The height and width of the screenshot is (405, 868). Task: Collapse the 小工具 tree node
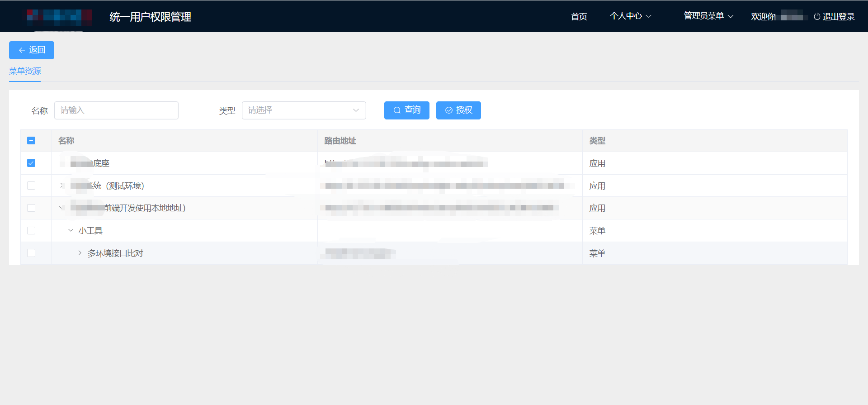(71, 230)
